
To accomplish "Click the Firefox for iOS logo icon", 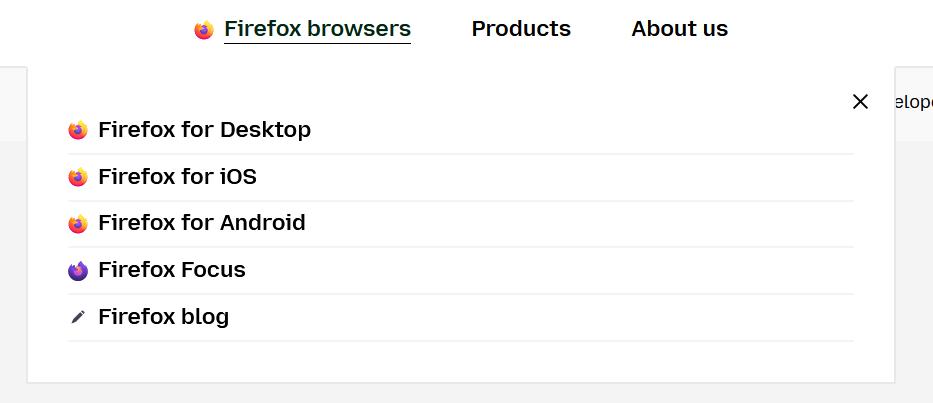I will (78, 177).
